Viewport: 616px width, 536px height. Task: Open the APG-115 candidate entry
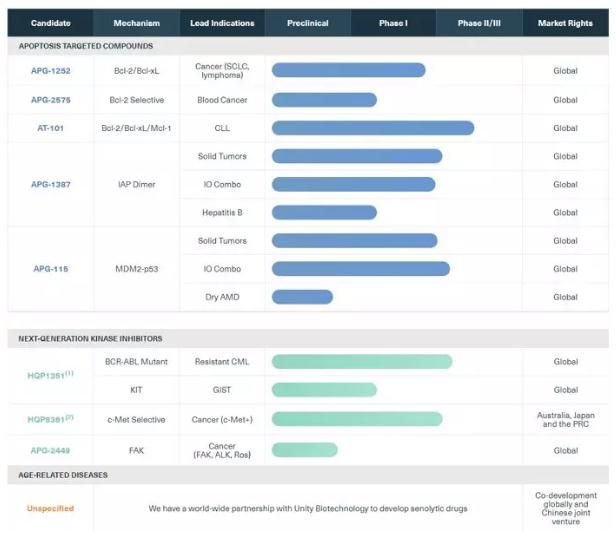tap(50, 269)
